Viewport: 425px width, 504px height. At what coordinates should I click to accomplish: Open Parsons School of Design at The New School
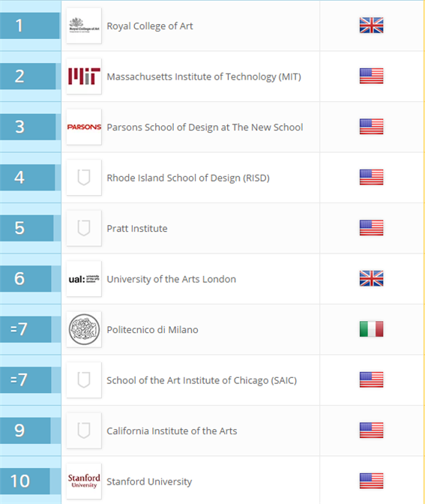(205, 127)
